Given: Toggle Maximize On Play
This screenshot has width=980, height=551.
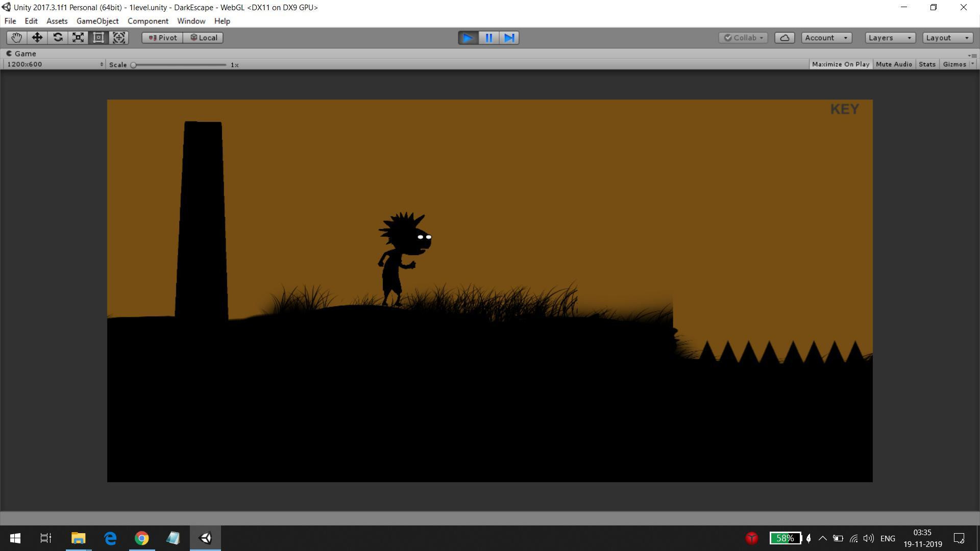Looking at the screenshot, I should (840, 64).
